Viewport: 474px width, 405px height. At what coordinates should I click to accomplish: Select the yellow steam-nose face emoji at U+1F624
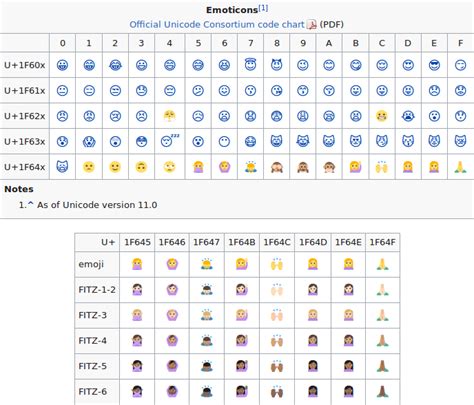[170, 116]
